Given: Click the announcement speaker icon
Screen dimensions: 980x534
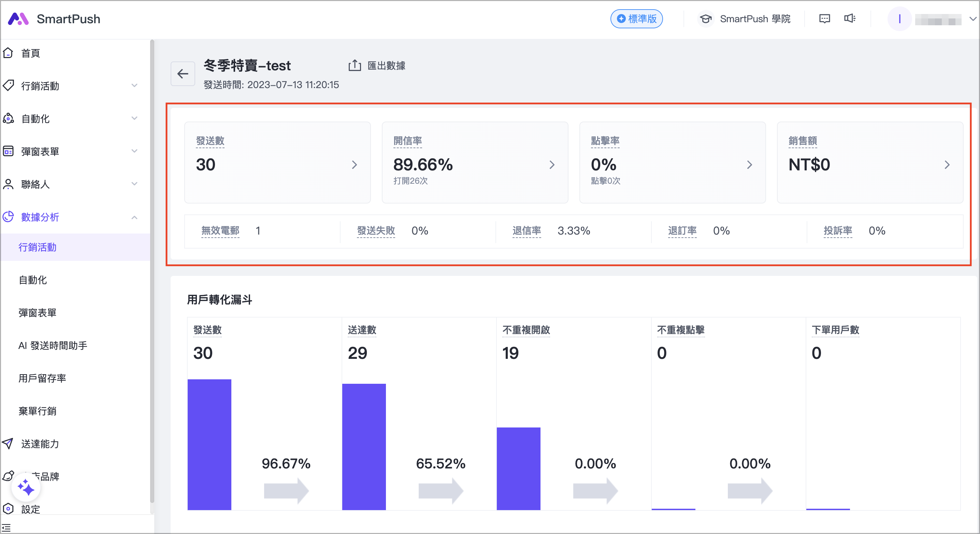Looking at the screenshot, I should point(850,18).
